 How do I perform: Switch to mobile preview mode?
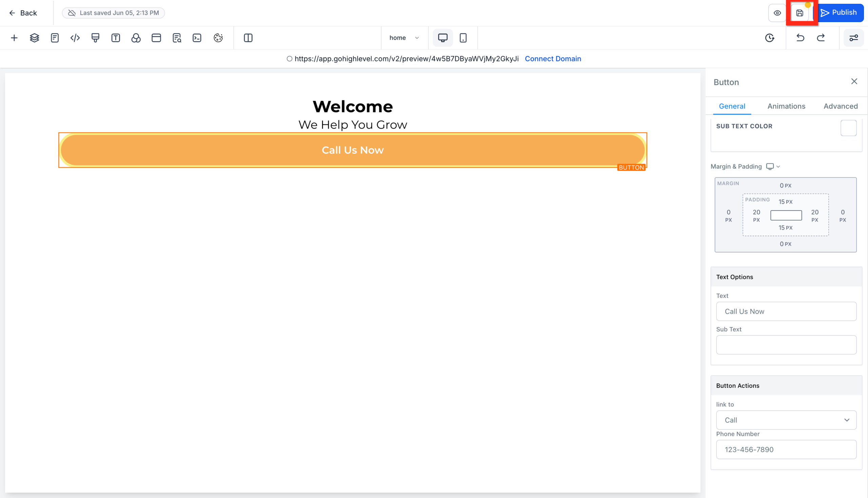tap(463, 38)
